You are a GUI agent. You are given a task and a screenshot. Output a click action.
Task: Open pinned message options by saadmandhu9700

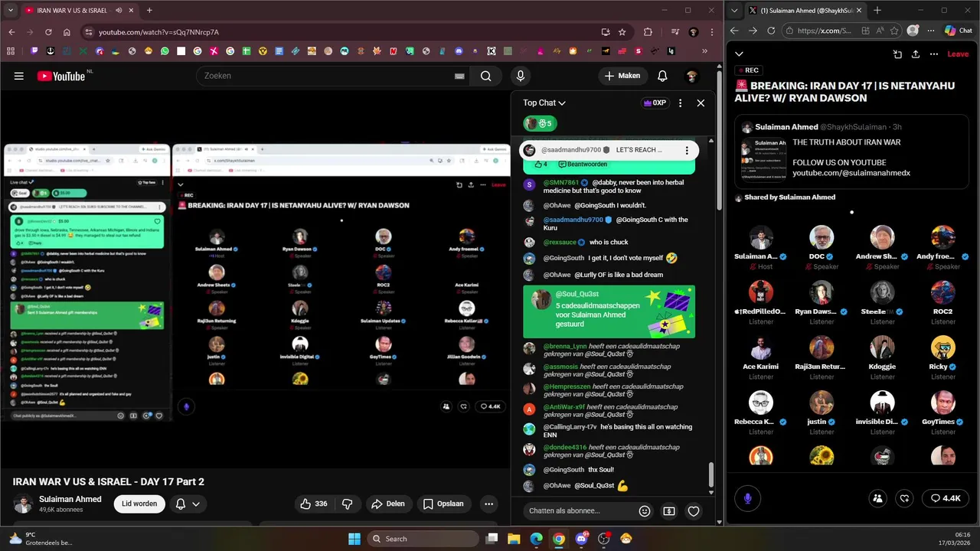(687, 150)
